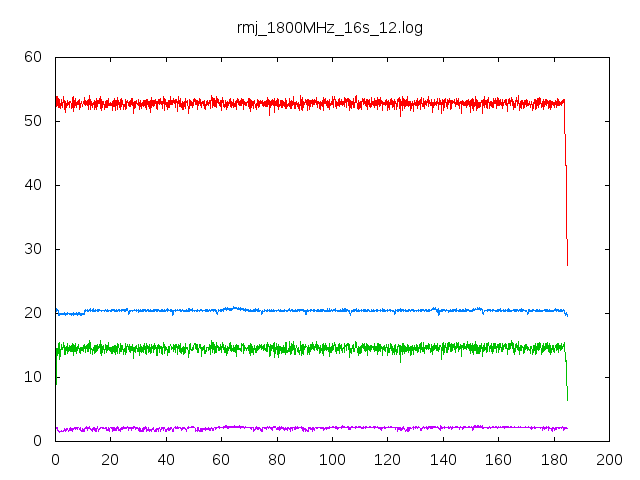Viewport: 640px width, 480px height.
Task: Click the green noisy line near 14
Action: point(310,349)
